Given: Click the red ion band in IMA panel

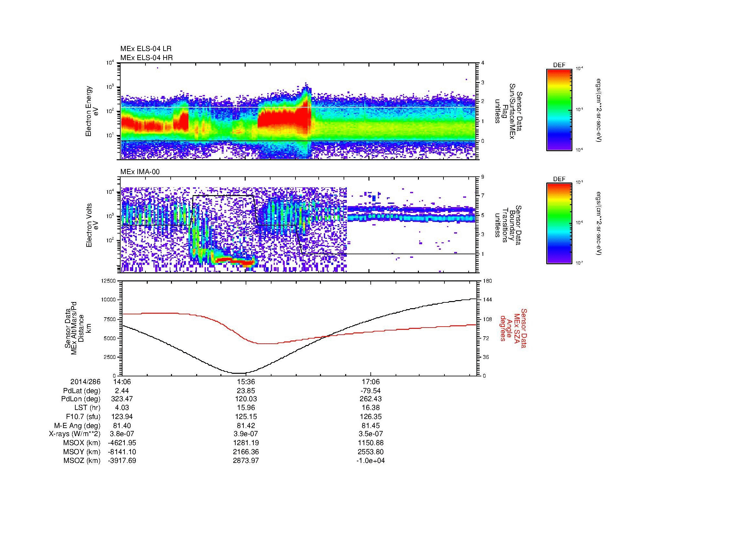Looking at the screenshot, I should point(235,261).
